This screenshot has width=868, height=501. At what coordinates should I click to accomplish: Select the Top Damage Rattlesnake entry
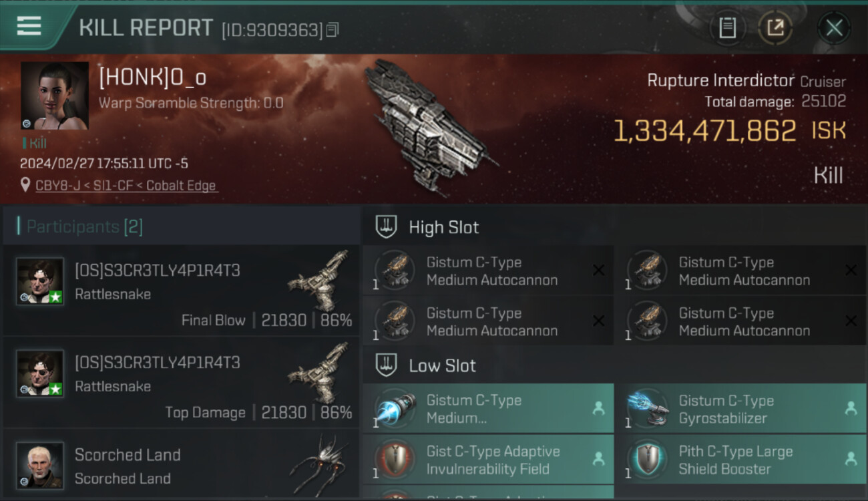point(181,383)
